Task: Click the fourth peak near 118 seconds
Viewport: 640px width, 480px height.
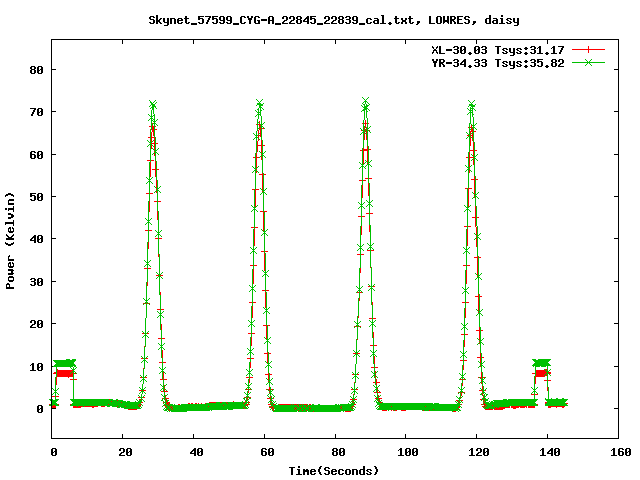Action: click(x=471, y=104)
